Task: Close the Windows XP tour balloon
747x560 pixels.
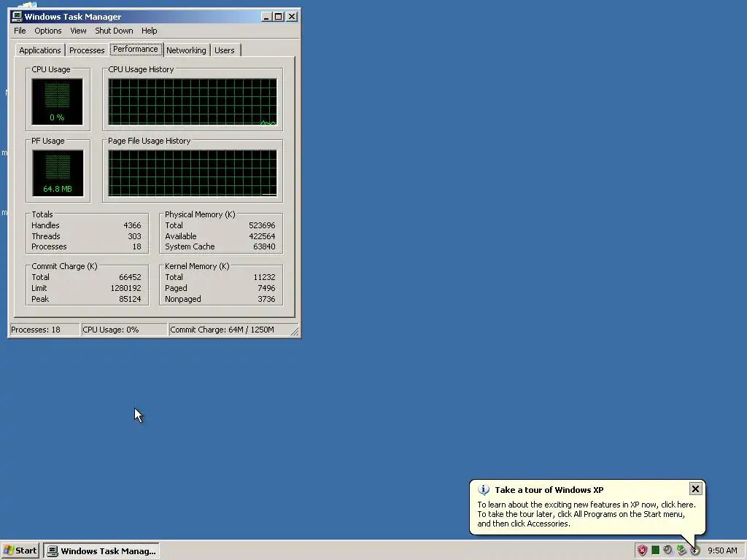Action: pyautogui.click(x=695, y=489)
